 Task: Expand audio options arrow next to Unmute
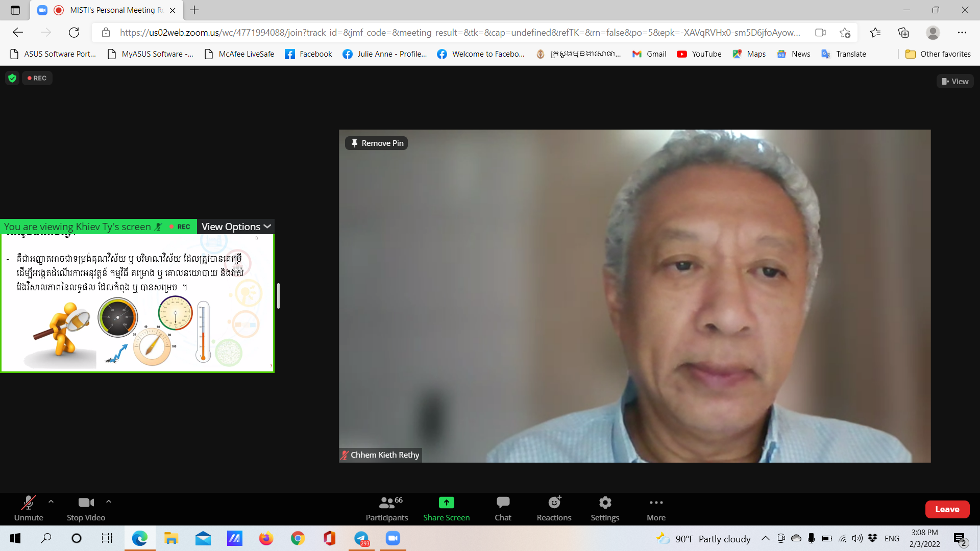51,502
